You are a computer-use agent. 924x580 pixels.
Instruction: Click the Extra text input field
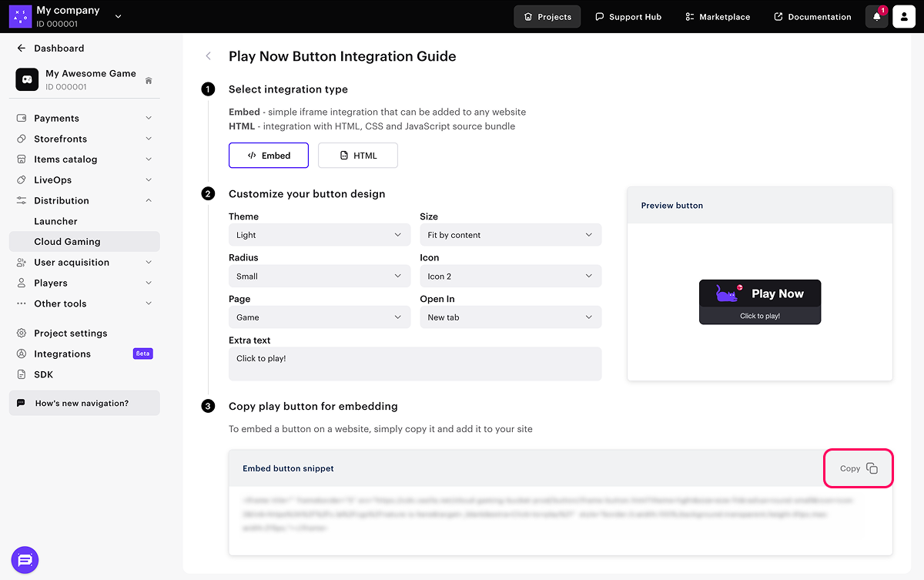click(414, 364)
